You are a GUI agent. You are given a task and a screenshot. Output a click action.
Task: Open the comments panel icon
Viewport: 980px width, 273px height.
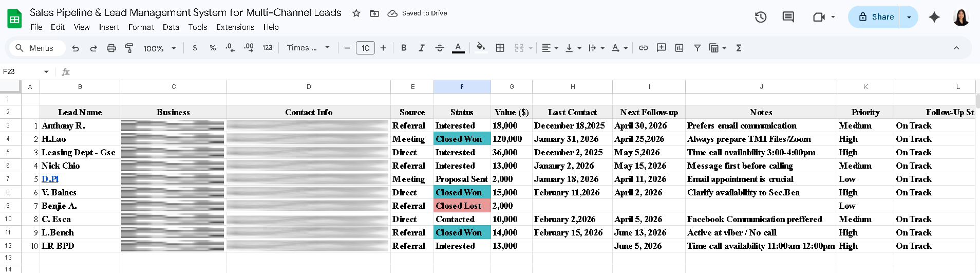788,17
